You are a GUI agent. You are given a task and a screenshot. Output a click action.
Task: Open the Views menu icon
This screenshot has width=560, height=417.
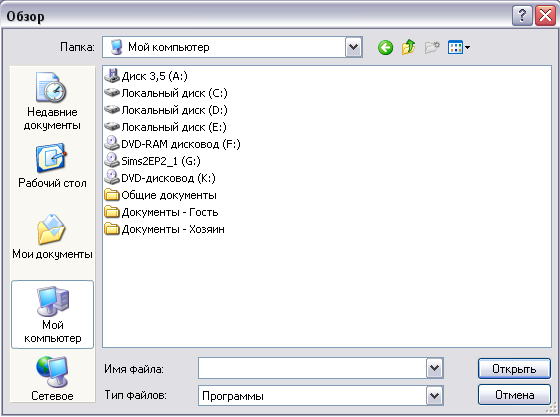coord(459,47)
